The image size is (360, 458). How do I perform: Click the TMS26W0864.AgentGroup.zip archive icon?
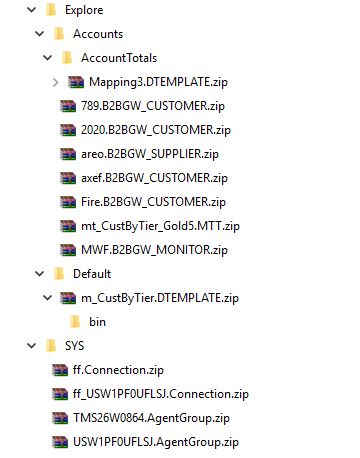pos(60,418)
